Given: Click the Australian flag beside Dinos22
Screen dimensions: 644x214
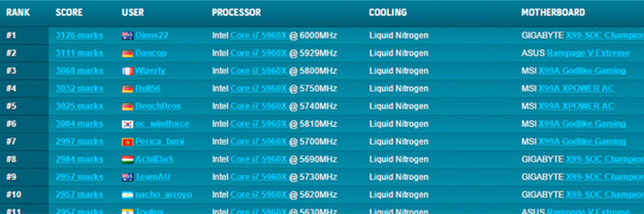Looking at the screenshot, I should tap(127, 36).
